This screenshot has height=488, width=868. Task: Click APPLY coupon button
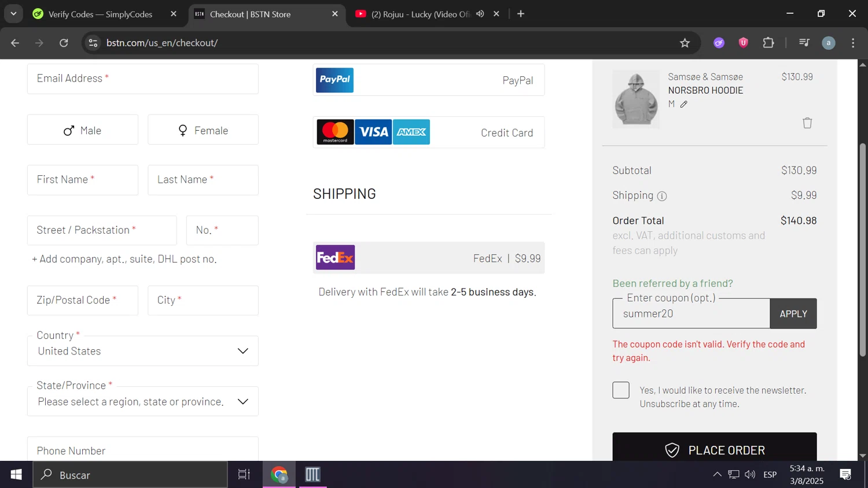(x=793, y=313)
